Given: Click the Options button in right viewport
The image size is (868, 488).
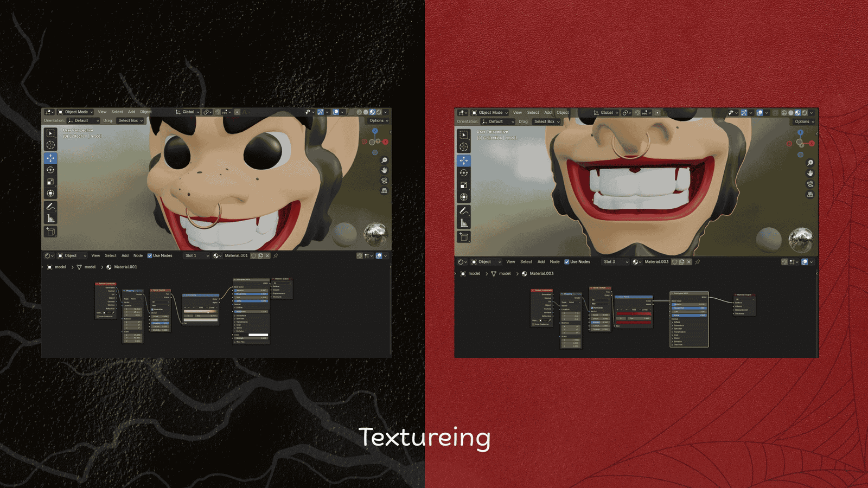Looking at the screenshot, I should 804,121.
